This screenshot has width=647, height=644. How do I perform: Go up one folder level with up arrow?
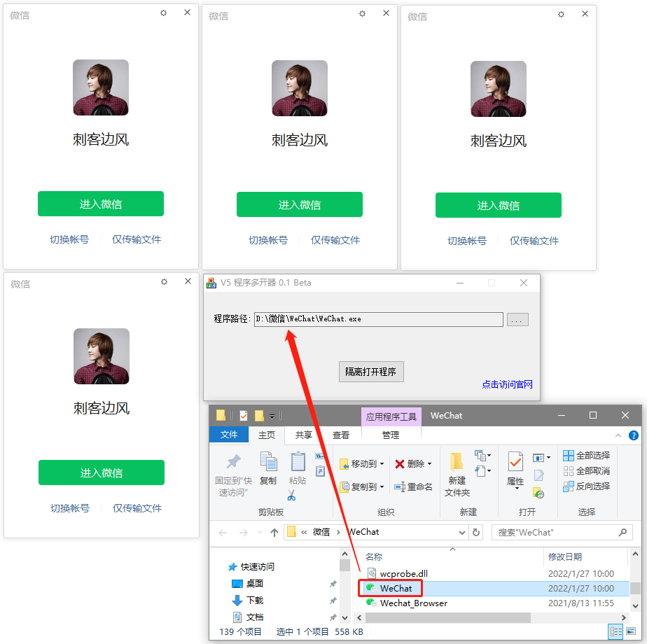274,533
